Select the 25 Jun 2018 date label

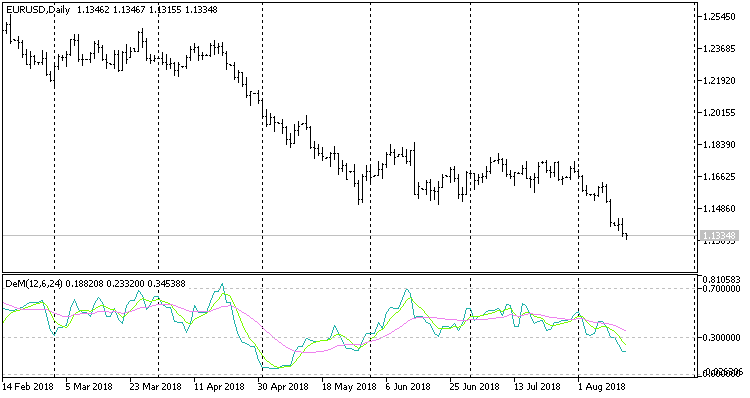(x=474, y=387)
